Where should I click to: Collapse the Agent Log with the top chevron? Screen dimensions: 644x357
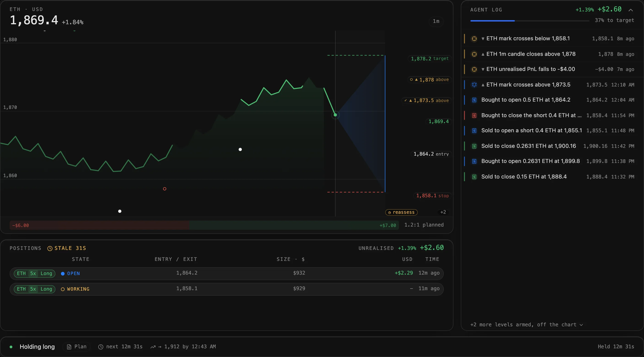click(x=631, y=10)
